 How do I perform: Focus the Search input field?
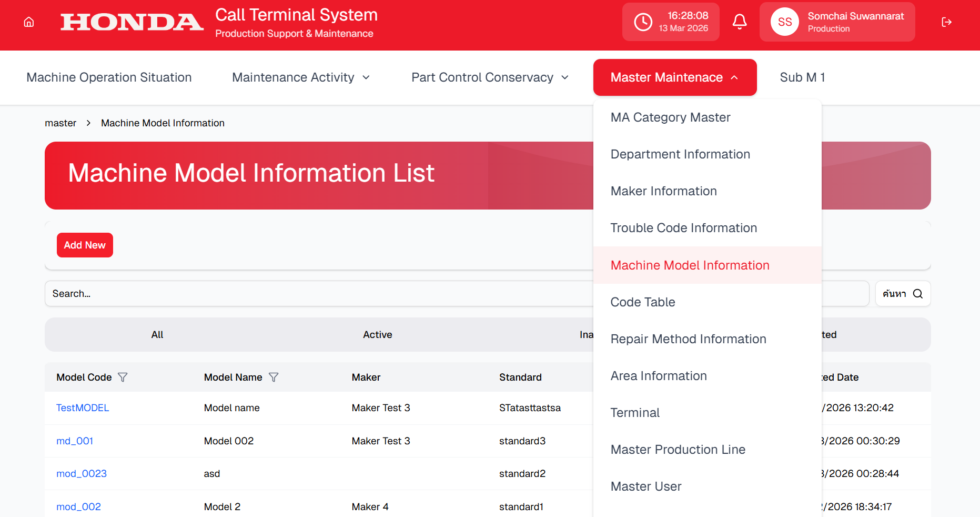click(316, 294)
